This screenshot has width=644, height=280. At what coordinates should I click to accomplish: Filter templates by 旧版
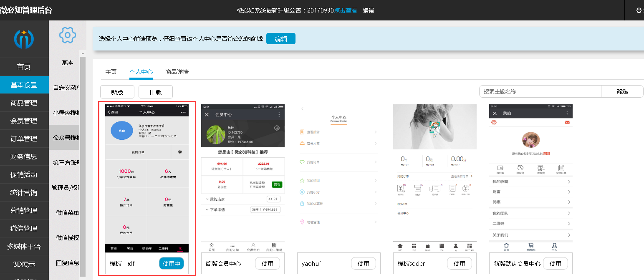pyautogui.click(x=156, y=92)
